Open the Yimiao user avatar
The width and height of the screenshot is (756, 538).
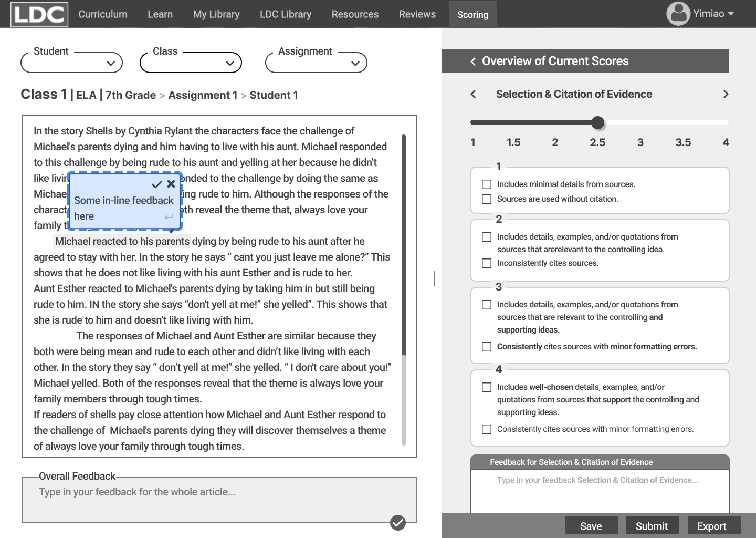(x=678, y=14)
